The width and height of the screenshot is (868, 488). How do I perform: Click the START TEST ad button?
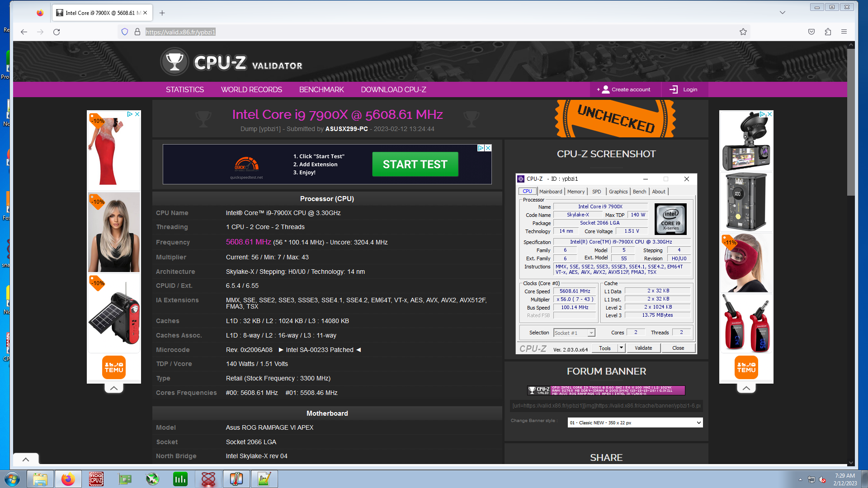pos(415,164)
